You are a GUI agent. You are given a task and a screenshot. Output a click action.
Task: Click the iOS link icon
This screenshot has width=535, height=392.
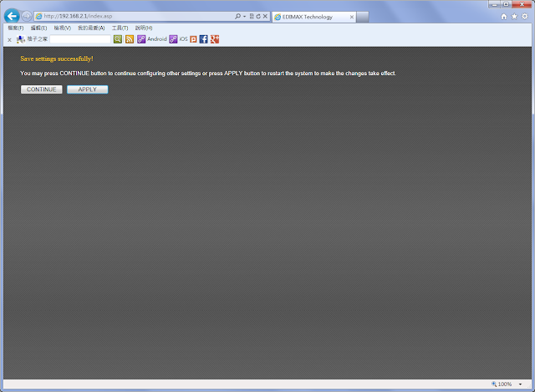point(173,39)
